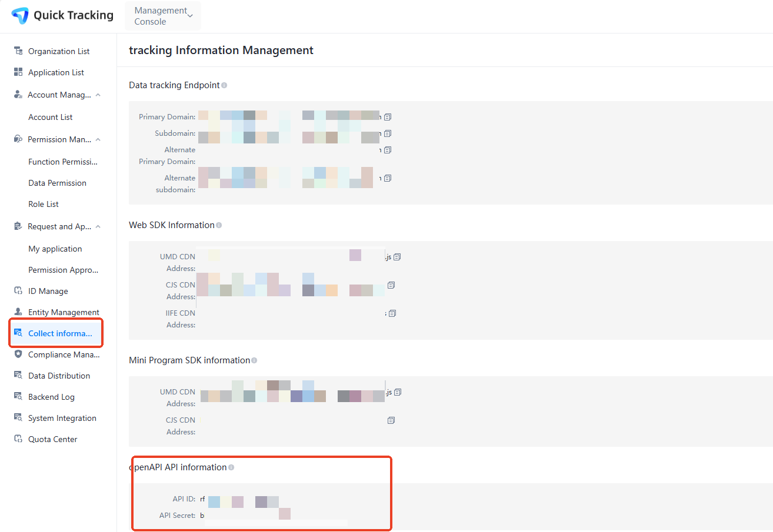Copy the Subdomain value

[x=388, y=133]
